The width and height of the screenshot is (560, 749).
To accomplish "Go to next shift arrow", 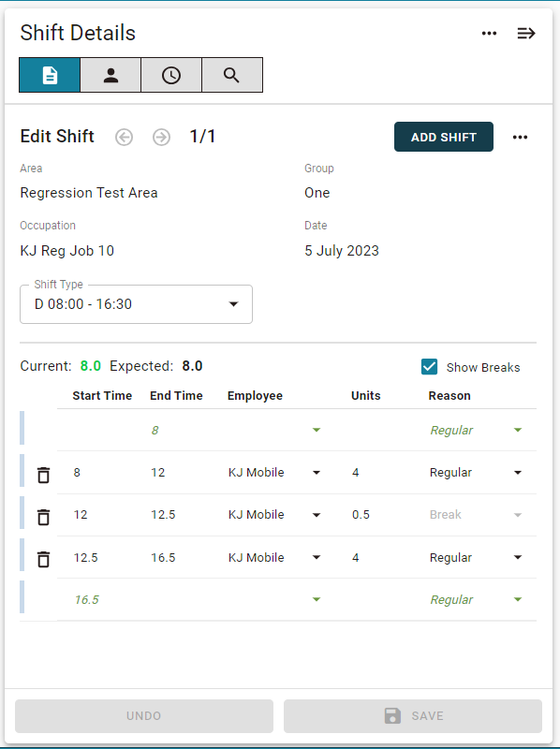I will coord(161,137).
